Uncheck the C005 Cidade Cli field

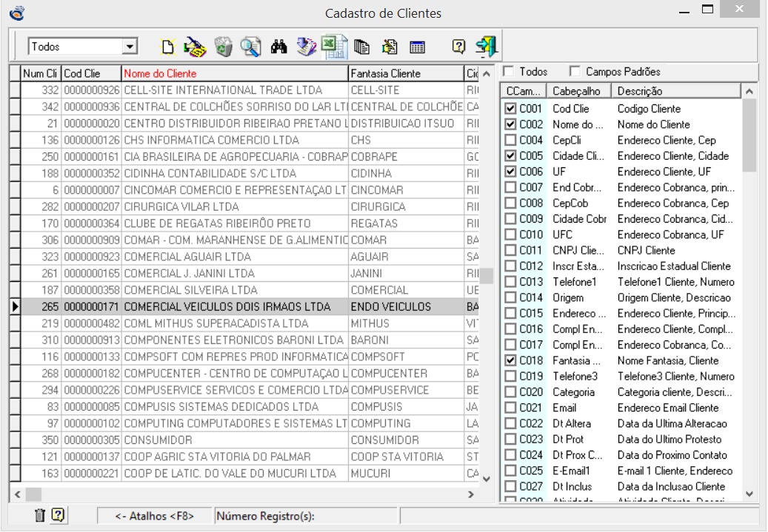coord(510,155)
